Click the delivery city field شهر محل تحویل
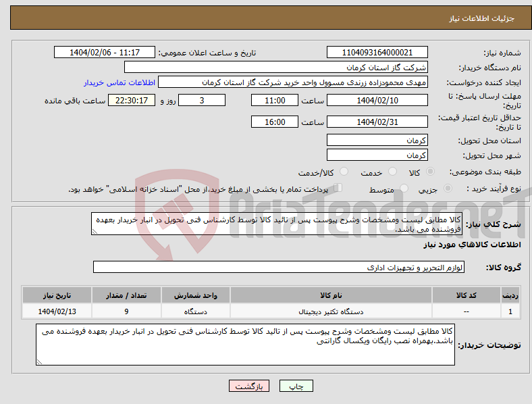The width and height of the screenshot is (532, 404). tap(377, 155)
